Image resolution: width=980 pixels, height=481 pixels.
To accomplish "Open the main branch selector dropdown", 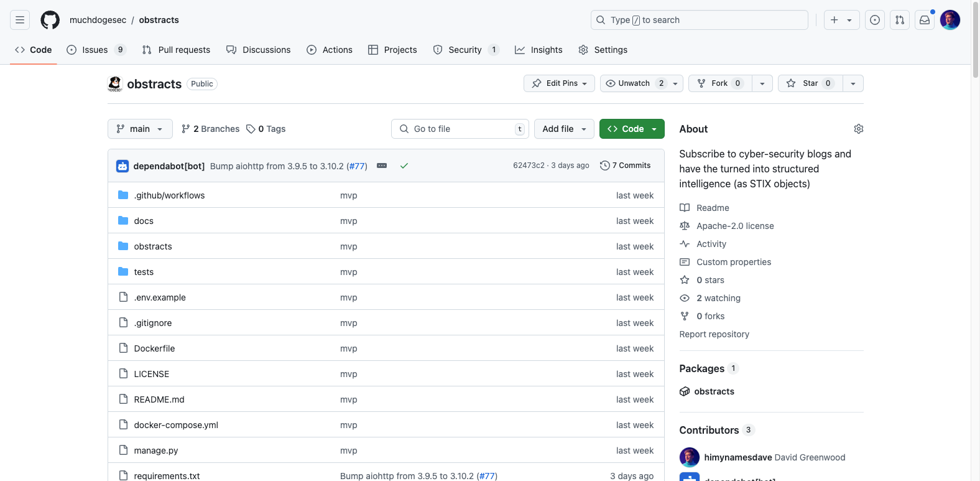I will click(140, 129).
